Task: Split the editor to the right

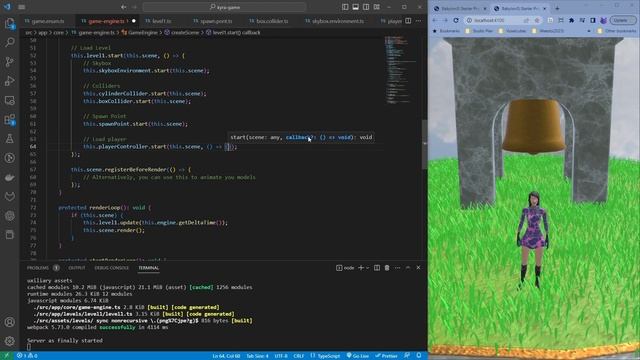Action: 408,21
